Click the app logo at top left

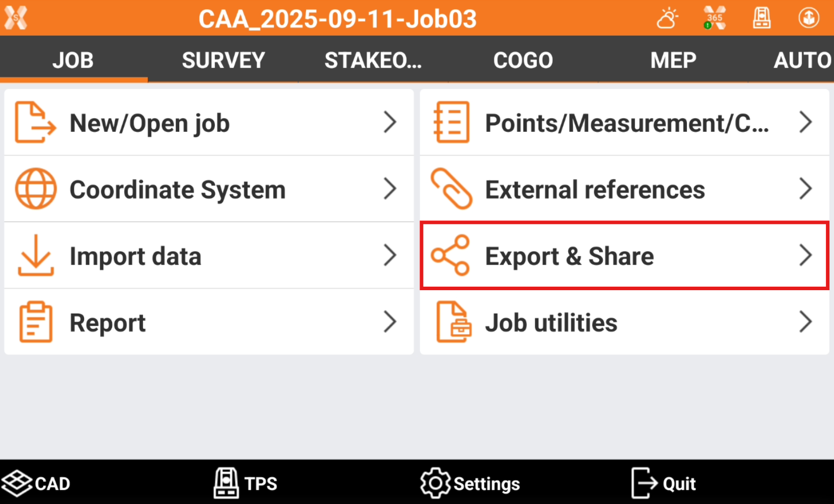(16, 19)
